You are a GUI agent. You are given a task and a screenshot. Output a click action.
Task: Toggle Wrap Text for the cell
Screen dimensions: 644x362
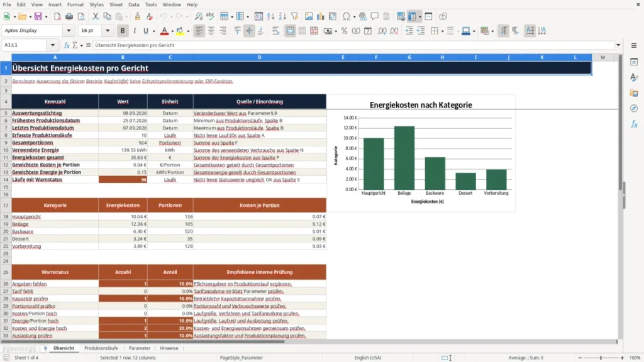275,31
